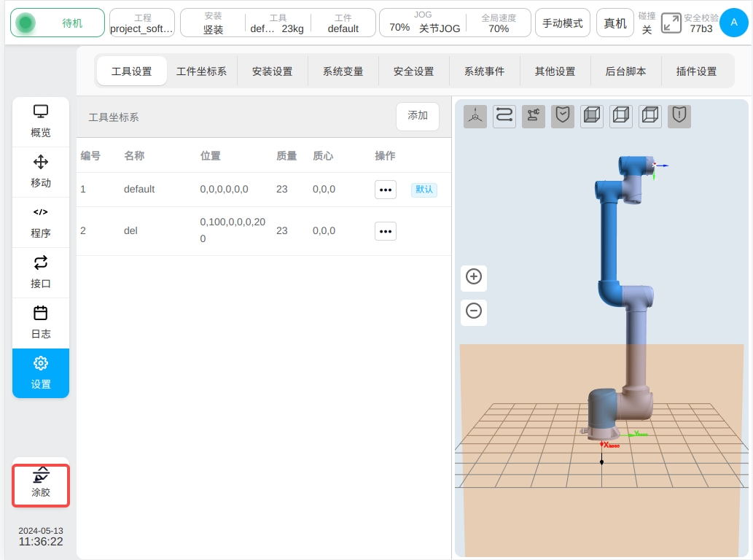753x560 pixels.
Task: Open the operations menu for del tool
Action: pos(386,231)
